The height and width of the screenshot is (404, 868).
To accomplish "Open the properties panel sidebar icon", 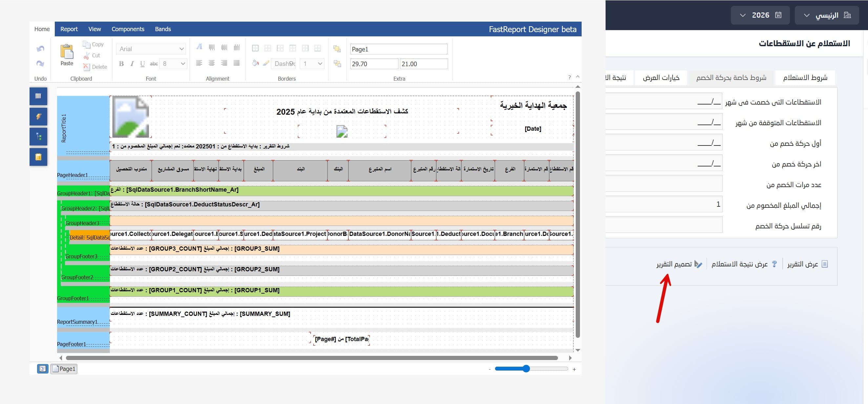I will click(38, 96).
